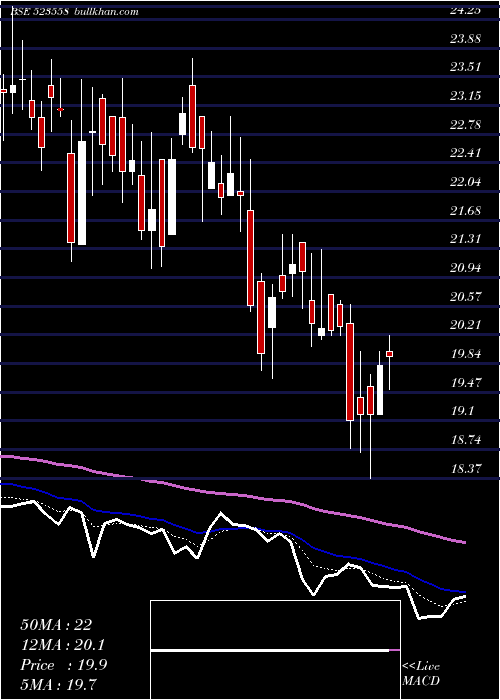Select the Price : 19.9 readout
This screenshot has width=500, height=700.
[x=63, y=665]
